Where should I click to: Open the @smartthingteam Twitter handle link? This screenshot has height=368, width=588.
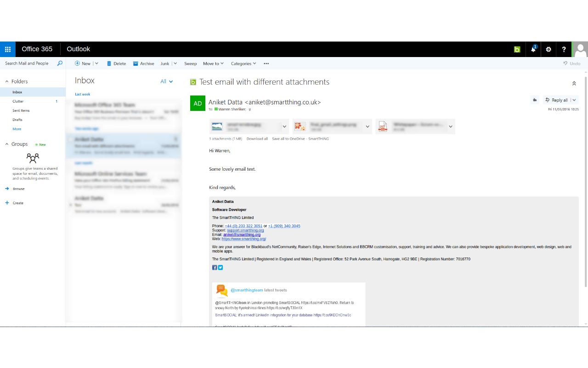[x=247, y=290]
